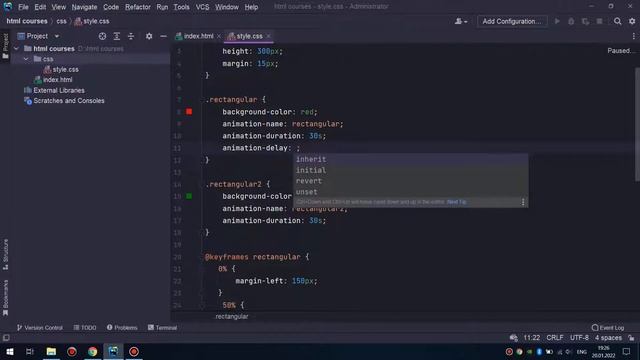Click the Locate/Select Opened File target icon

(x=102, y=36)
